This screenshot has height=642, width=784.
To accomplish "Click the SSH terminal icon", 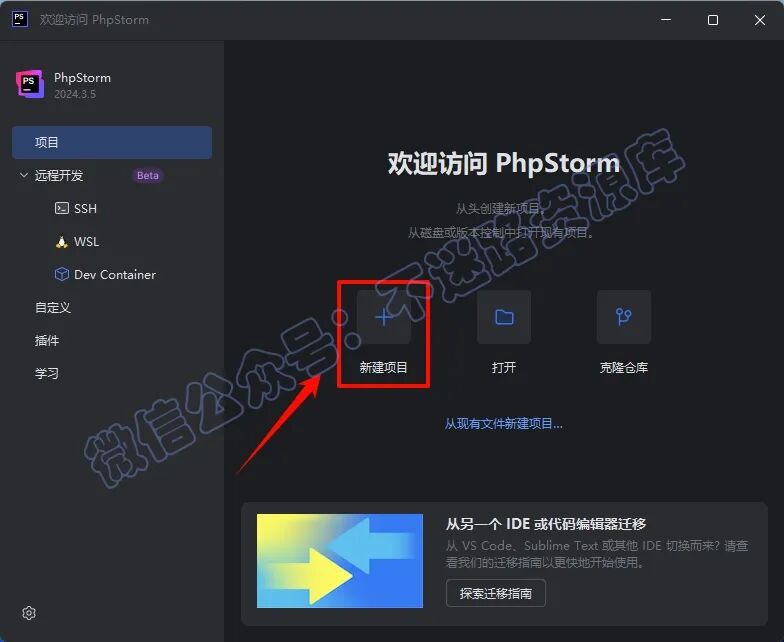I will coord(62,208).
